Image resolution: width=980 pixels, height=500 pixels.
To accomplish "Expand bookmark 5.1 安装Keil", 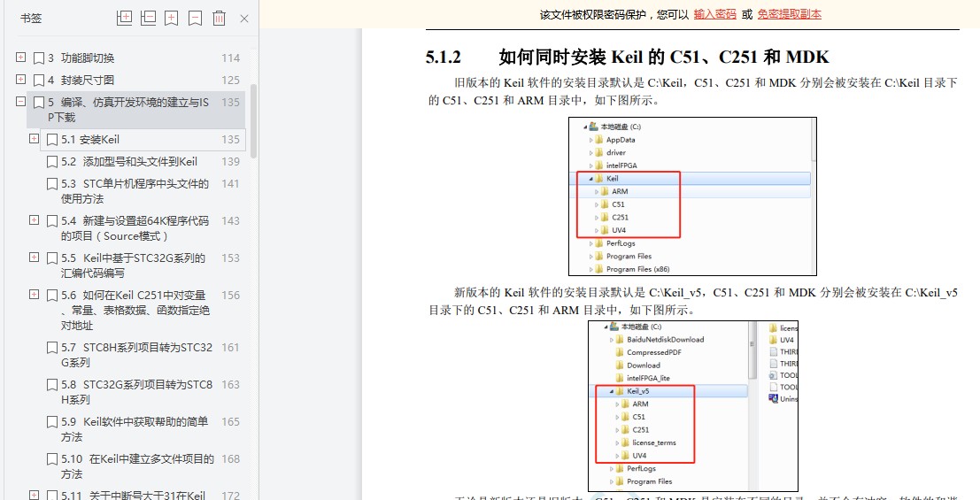I will (34, 139).
